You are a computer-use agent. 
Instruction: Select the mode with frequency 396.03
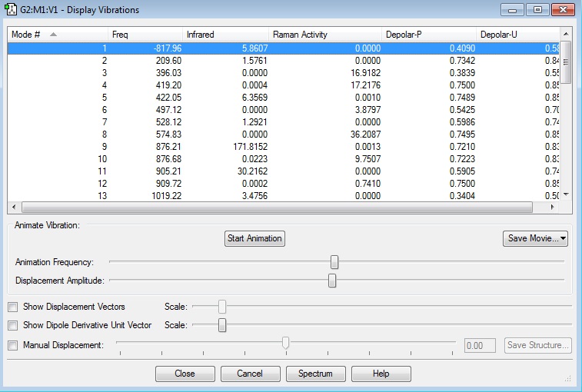point(284,73)
